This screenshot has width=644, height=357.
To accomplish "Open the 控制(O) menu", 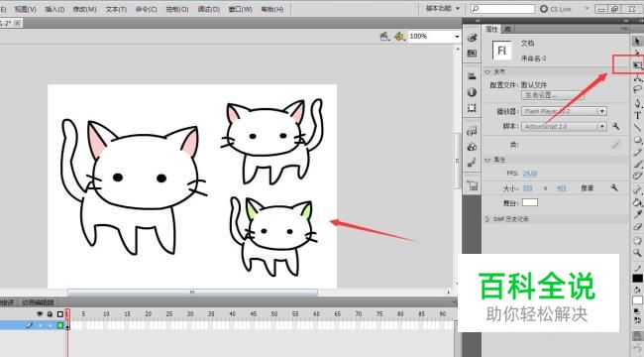I will click(x=177, y=9).
